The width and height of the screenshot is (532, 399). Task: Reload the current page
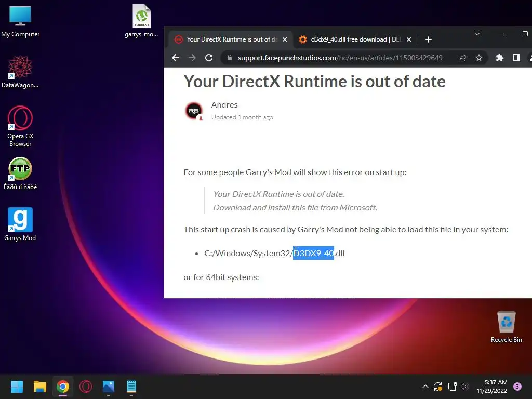(x=209, y=58)
